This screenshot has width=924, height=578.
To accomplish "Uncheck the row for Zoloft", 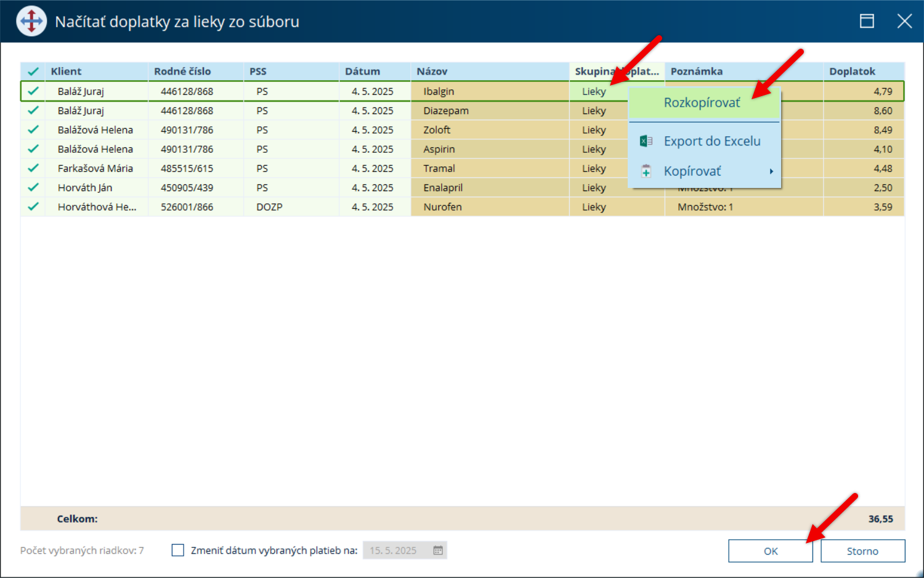I will [33, 129].
